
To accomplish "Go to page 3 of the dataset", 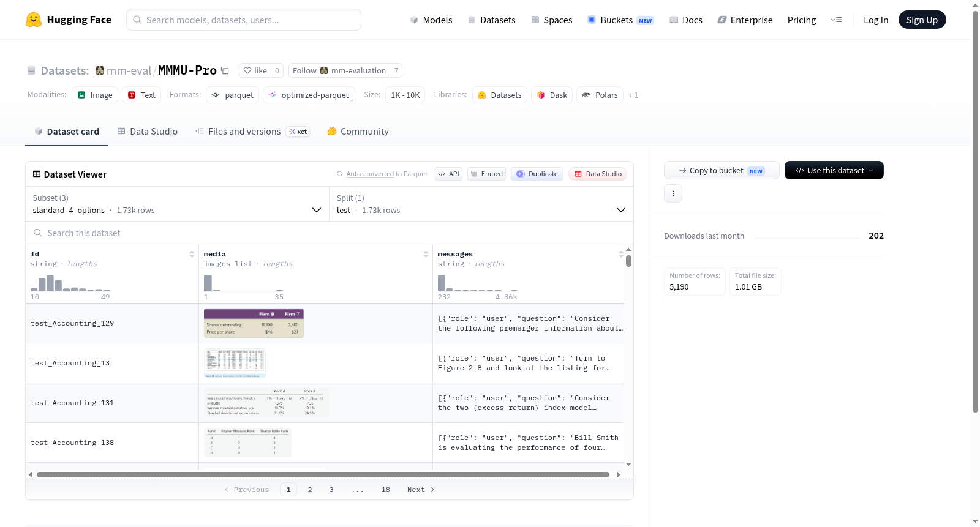I will point(331,490).
